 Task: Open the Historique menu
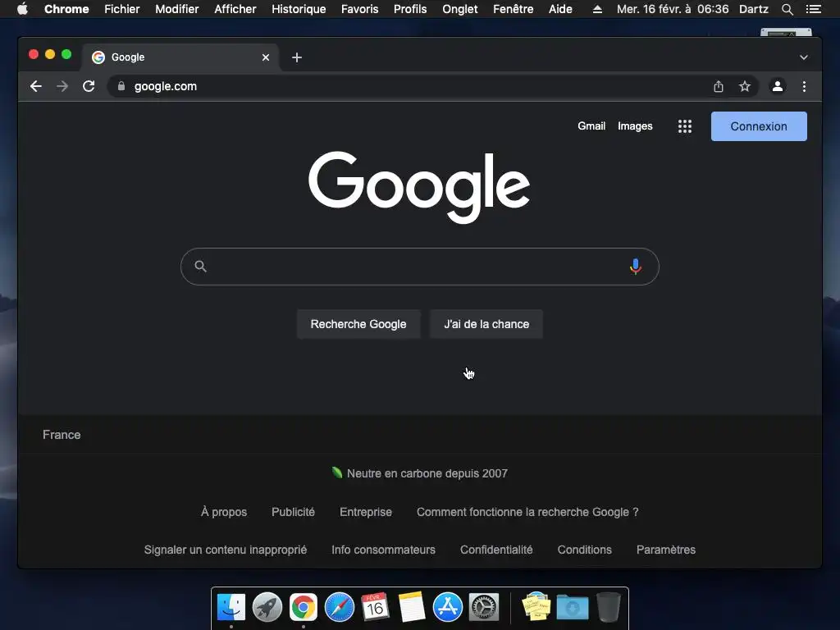[x=299, y=9]
